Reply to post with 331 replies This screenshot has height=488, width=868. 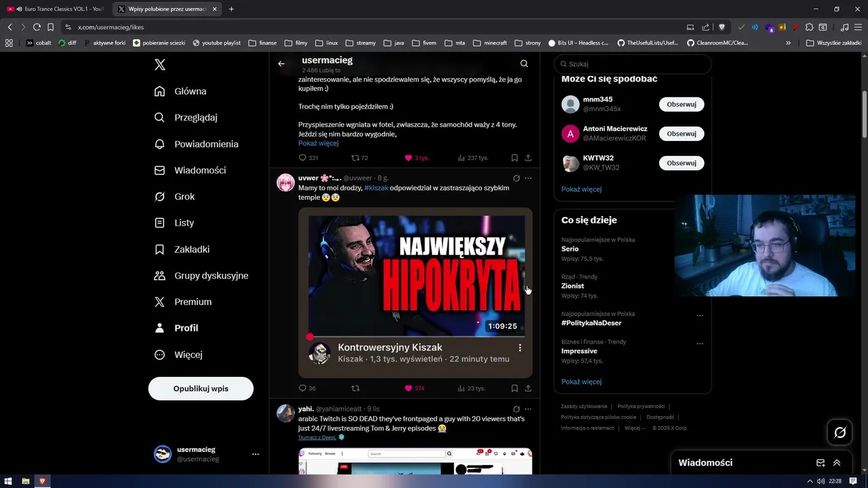click(x=308, y=158)
